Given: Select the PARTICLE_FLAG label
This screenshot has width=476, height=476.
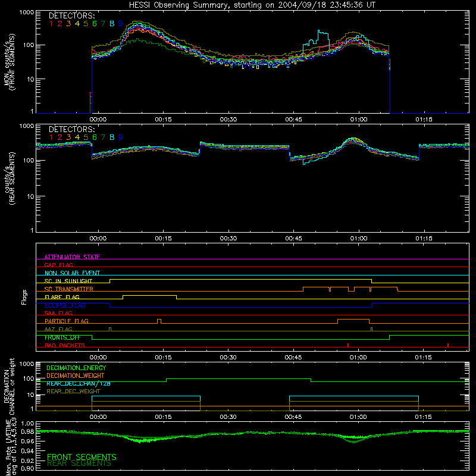Looking at the screenshot, I should [x=67, y=321].
